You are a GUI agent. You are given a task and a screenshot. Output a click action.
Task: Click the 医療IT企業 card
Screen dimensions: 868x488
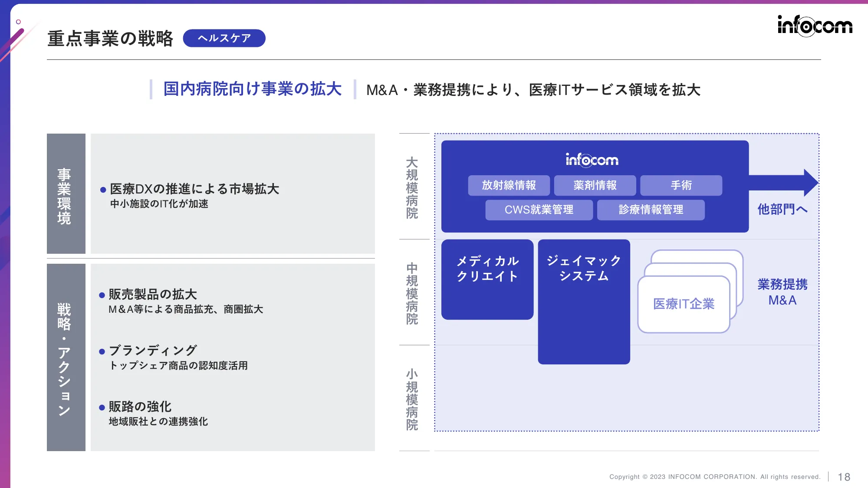[x=684, y=304]
